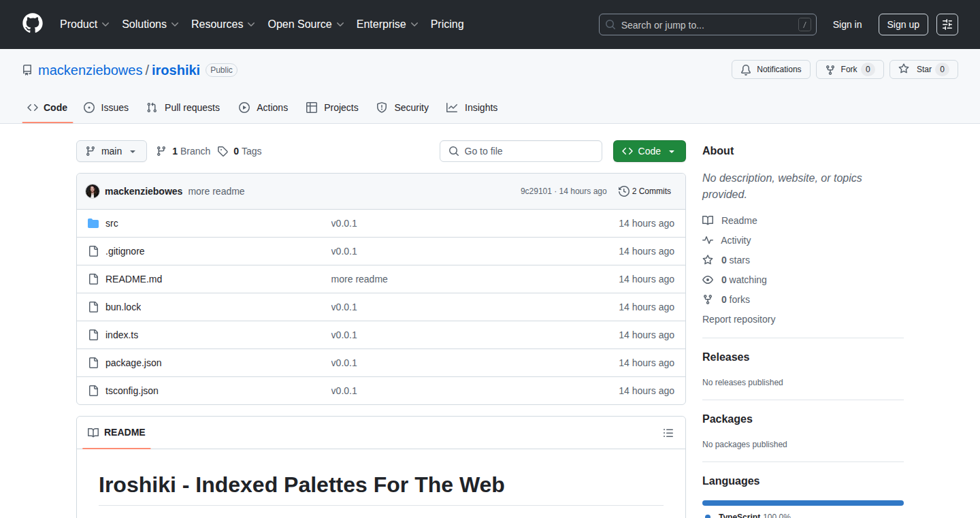
Task: Click the .gitignore file icon
Action: (93, 251)
